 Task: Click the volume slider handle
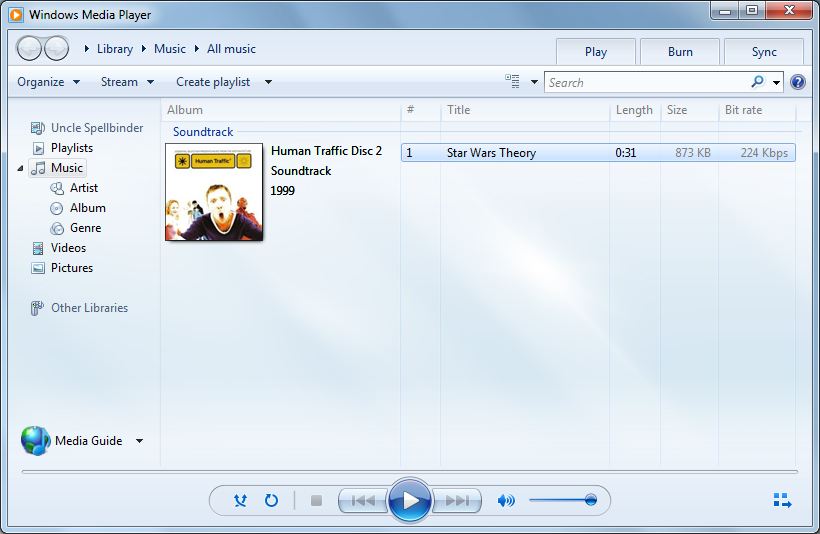pos(590,500)
